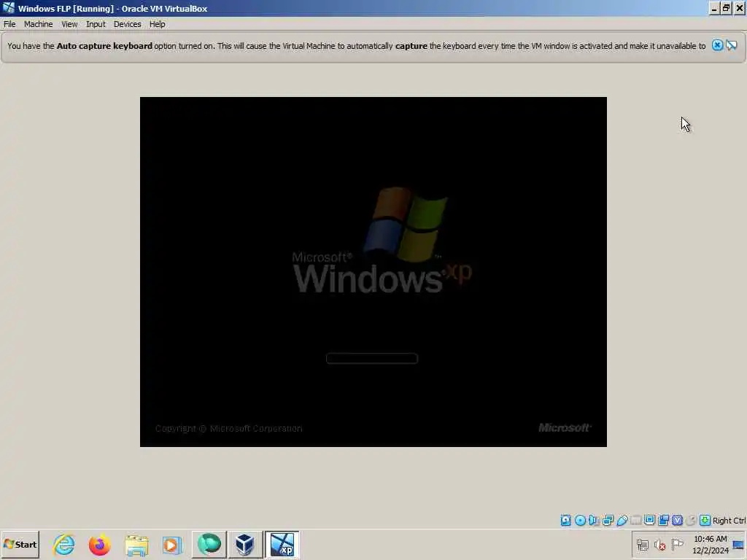Open the Input menu

pyautogui.click(x=96, y=24)
